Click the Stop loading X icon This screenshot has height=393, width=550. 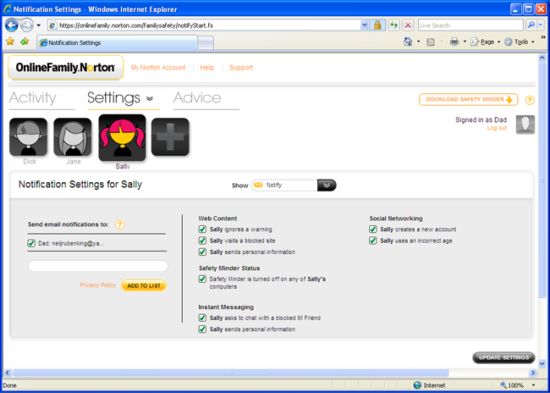[x=408, y=25]
